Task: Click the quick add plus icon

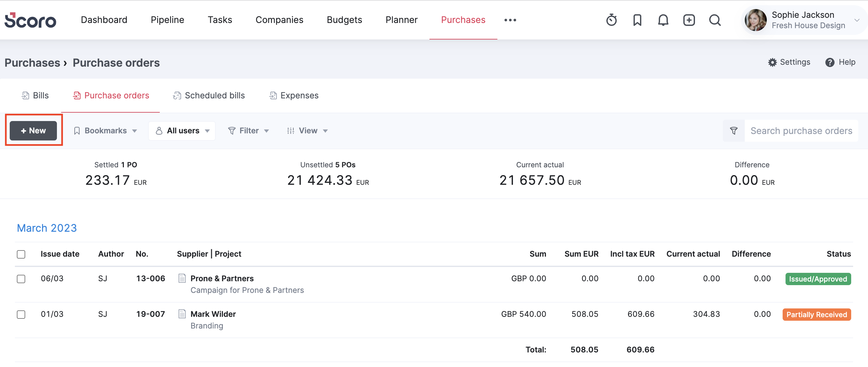Action: [689, 20]
